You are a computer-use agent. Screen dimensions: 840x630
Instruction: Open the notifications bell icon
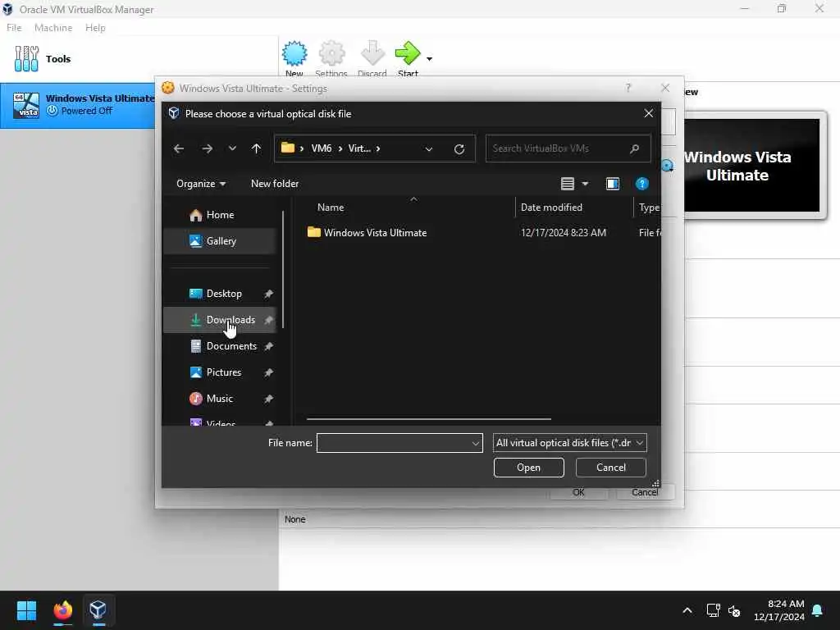click(818, 610)
